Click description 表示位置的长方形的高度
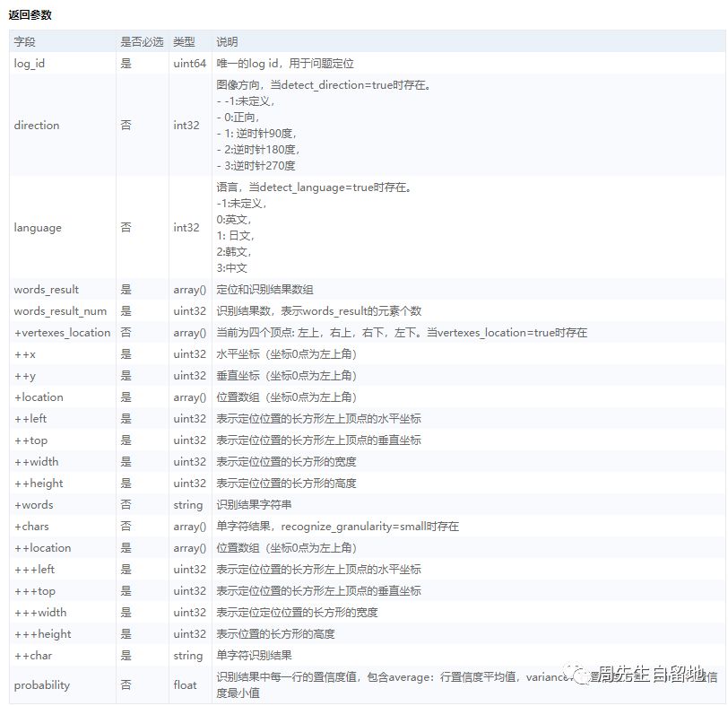Screen dimensions: 728x706 pyautogui.click(x=276, y=634)
